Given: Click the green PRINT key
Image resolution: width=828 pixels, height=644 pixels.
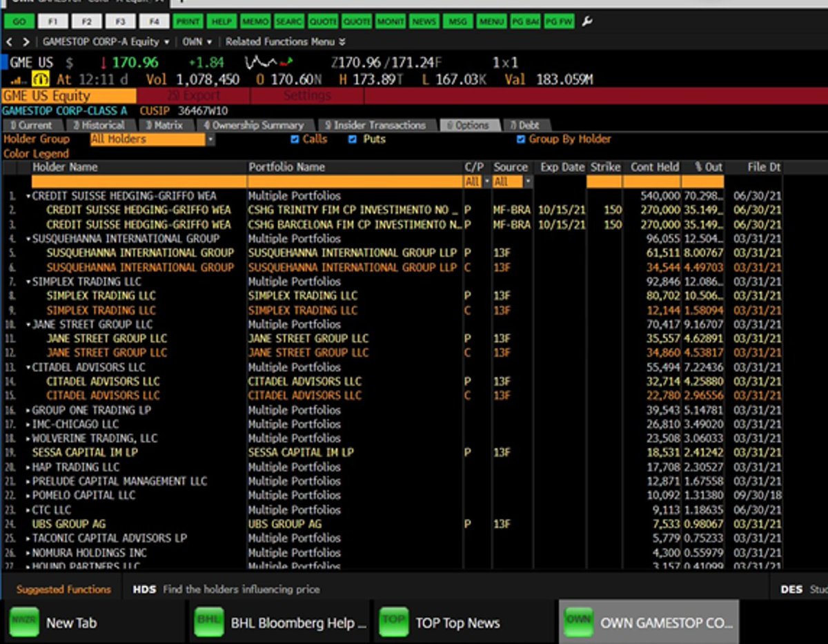Looking at the screenshot, I should 188,22.
